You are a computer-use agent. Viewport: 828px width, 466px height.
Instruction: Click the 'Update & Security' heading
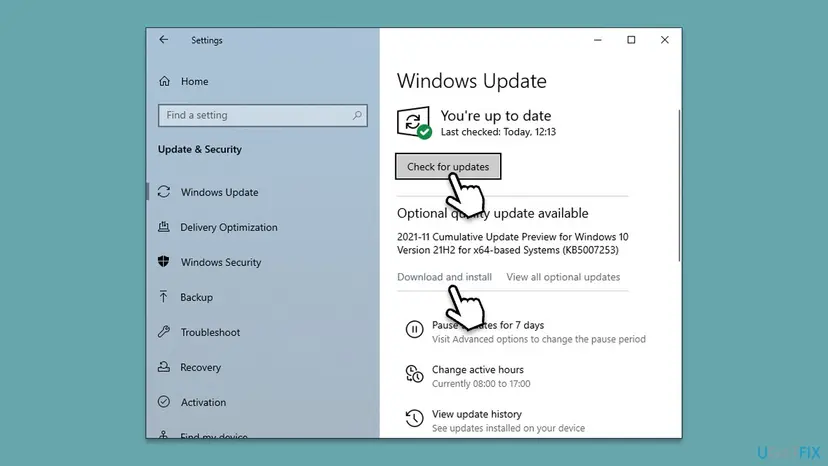[200, 149]
